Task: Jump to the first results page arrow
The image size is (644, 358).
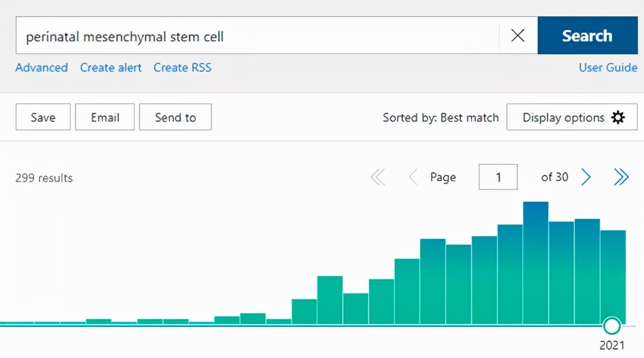Action: (x=378, y=177)
